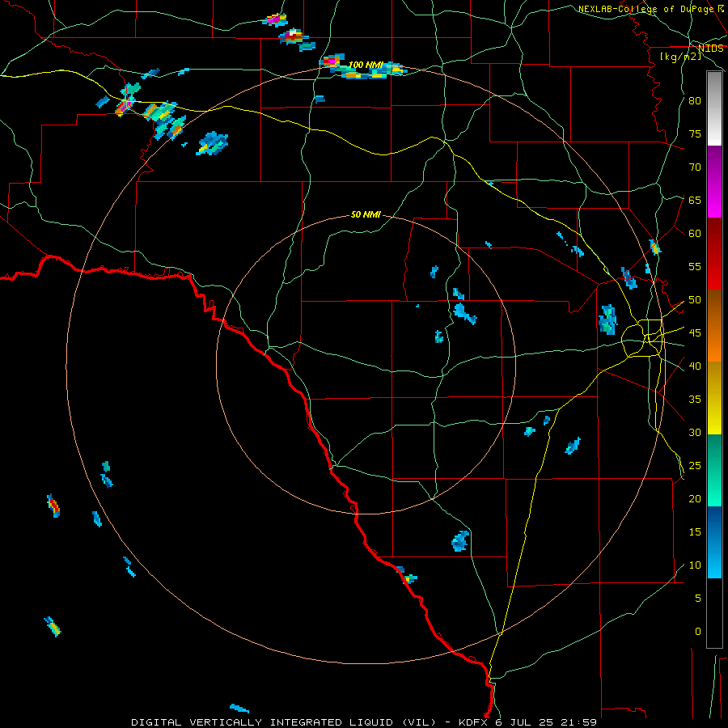This screenshot has width=728, height=728.
Task: Select the 25 value on the VIL scale
Action: coord(695,466)
